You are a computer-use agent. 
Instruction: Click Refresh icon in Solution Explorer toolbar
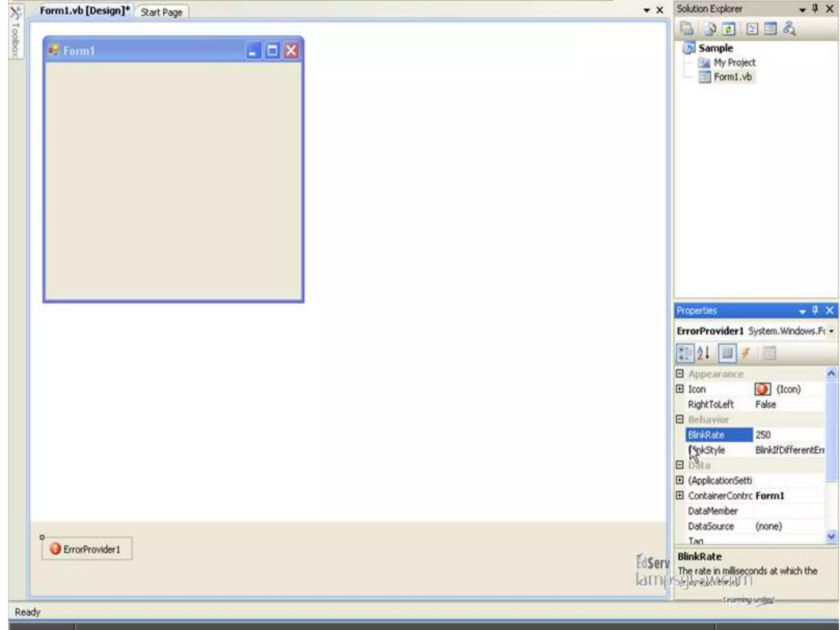coord(729,29)
